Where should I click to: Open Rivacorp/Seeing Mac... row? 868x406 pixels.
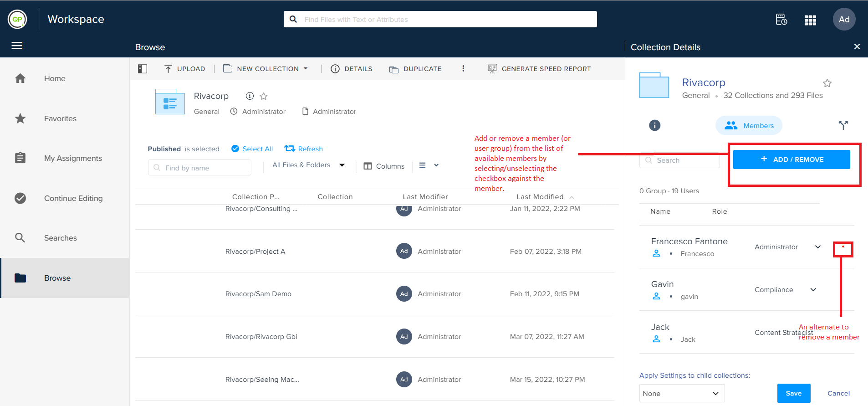(375, 379)
